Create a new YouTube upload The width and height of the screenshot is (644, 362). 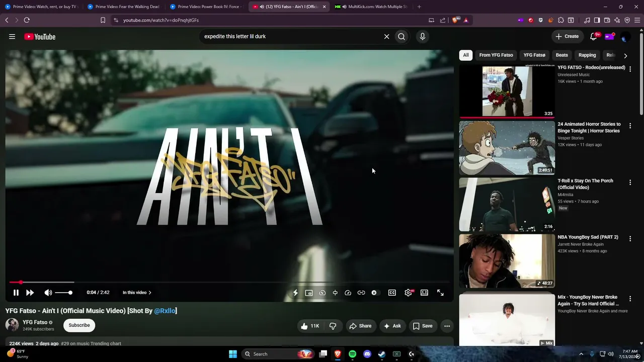tap(568, 36)
